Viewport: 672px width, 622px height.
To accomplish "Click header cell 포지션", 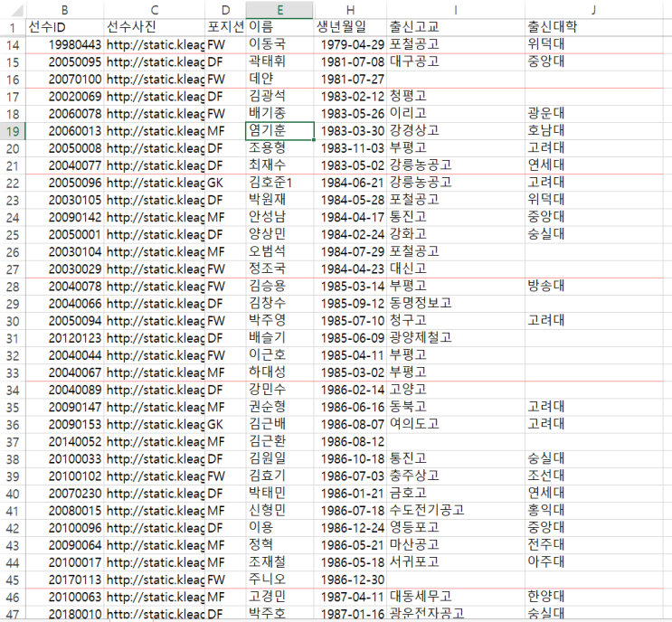I will point(225,27).
